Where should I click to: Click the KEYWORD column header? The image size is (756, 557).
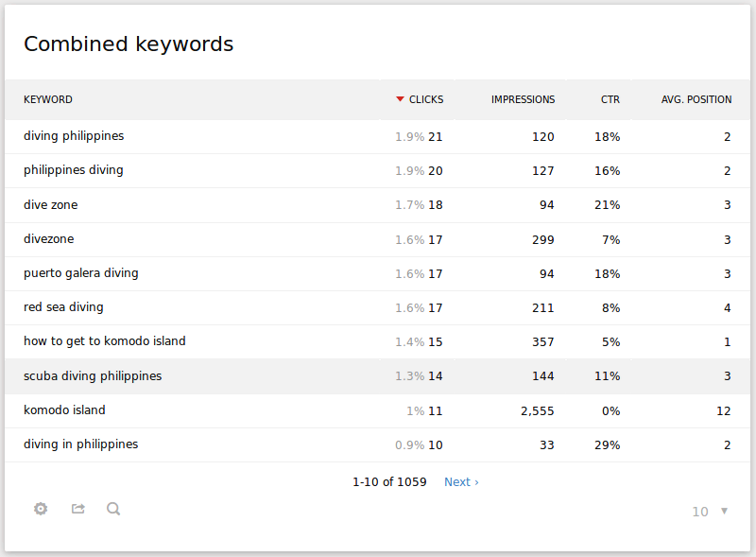pos(47,99)
